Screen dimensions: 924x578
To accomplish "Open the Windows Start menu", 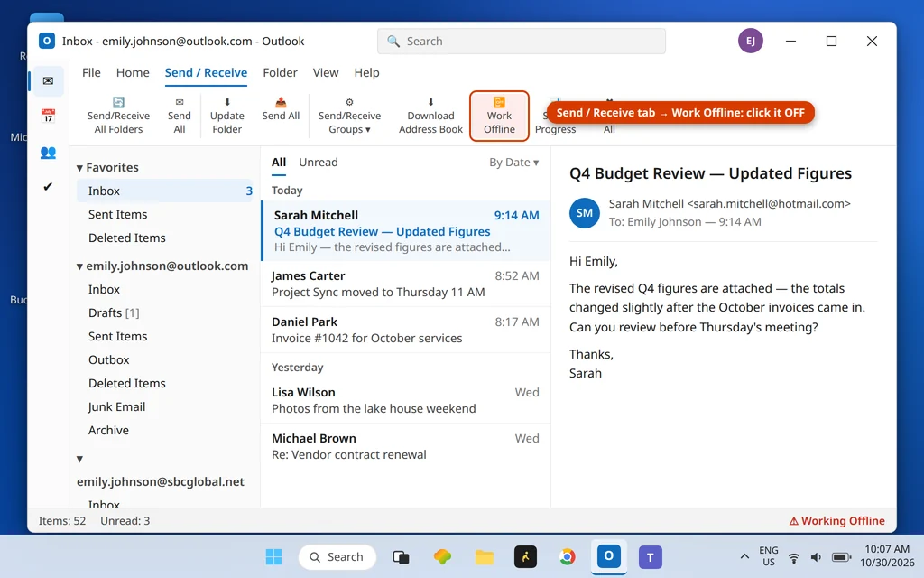I will [x=273, y=556].
